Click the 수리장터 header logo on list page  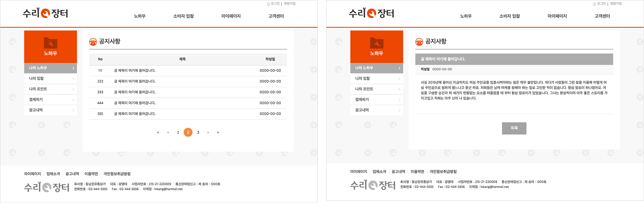[x=45, y=13]
